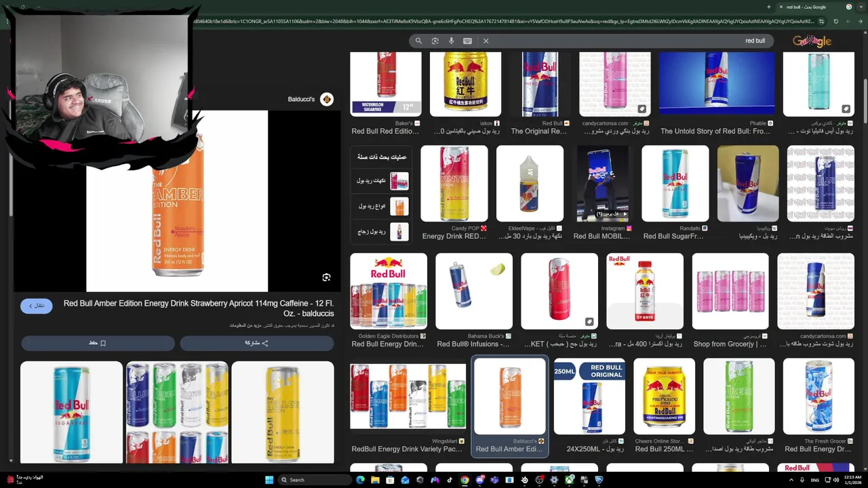Screen dimensions: 868x488
Task: Open the Bahama Buck's 'Red Bull® Infusions' result
Action: click(x=473, y=301)
